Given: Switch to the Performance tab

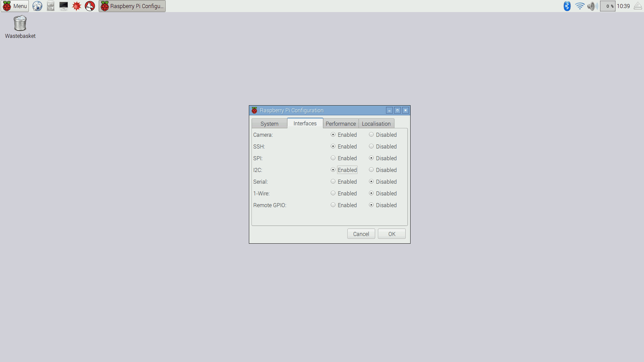Looking at the screenshot, I should pos(340,123).
